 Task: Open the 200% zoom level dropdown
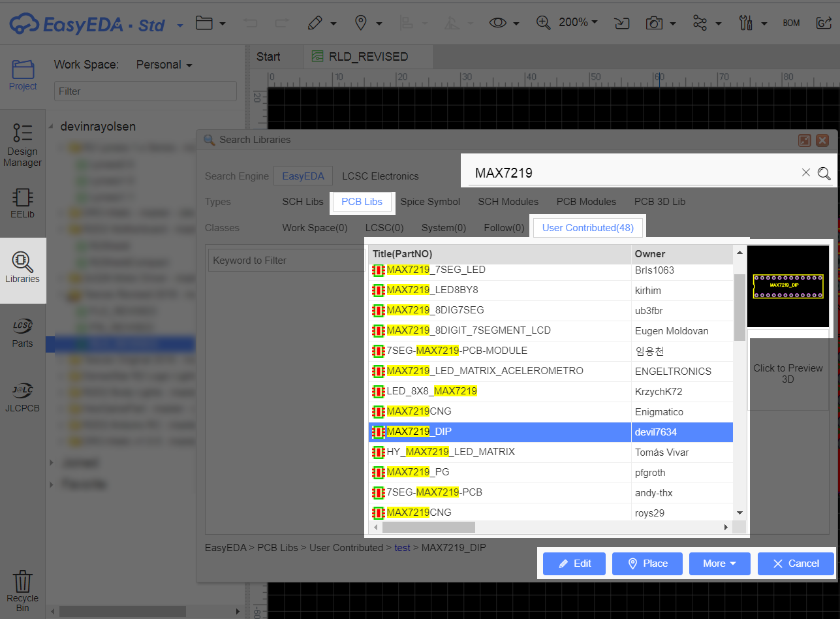[x=578, y=22]
